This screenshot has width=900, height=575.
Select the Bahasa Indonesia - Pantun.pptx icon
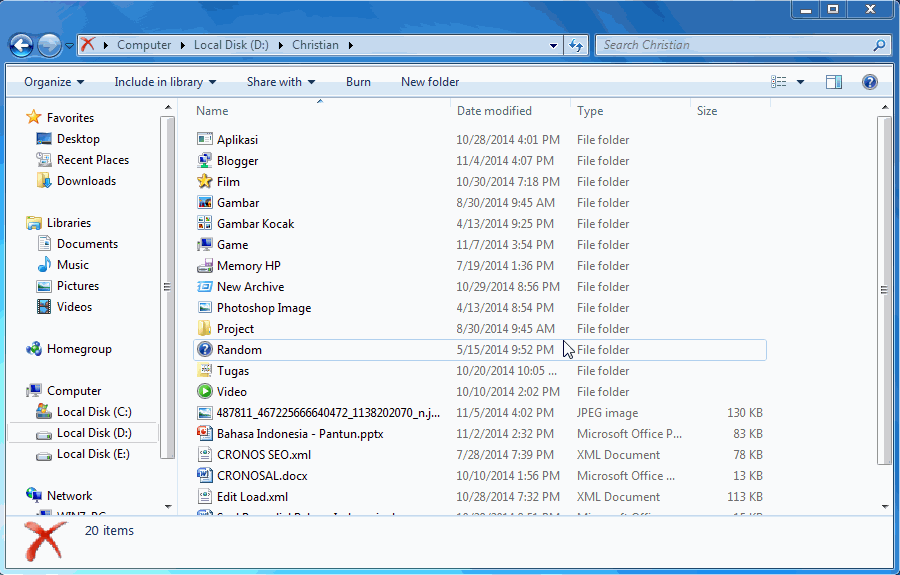204,434
